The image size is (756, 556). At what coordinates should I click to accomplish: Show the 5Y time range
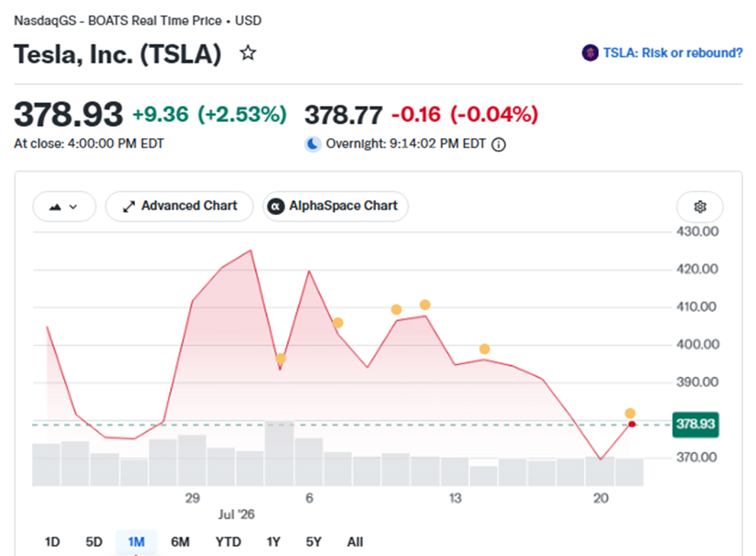(x=314, y=542)
